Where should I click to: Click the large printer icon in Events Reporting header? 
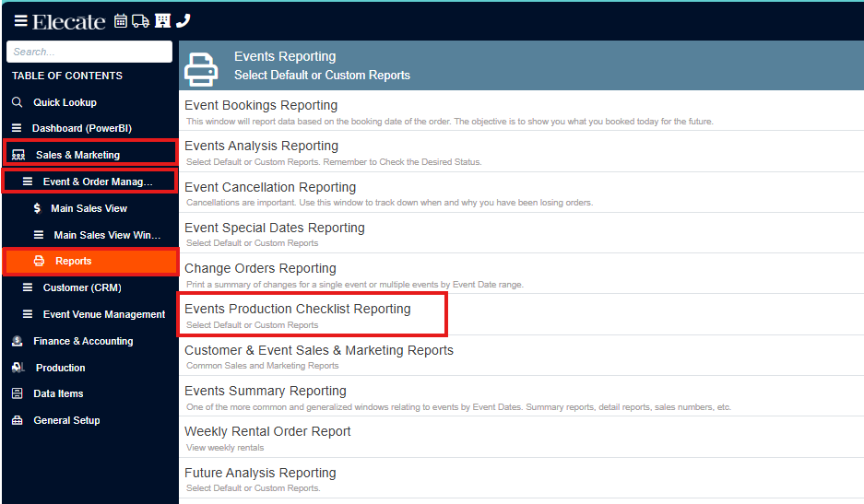click(x=201, y=69)
